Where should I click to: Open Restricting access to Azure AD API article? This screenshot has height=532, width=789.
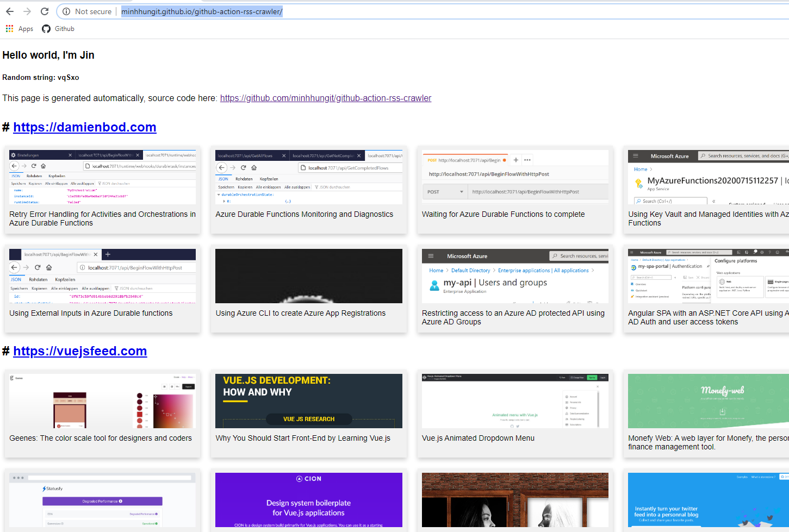click(x=513, y=317)
